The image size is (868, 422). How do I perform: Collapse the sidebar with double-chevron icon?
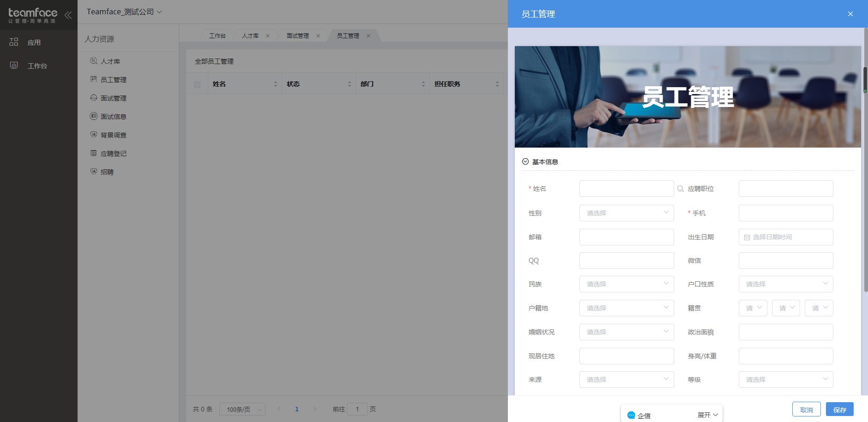pos(68,15)
